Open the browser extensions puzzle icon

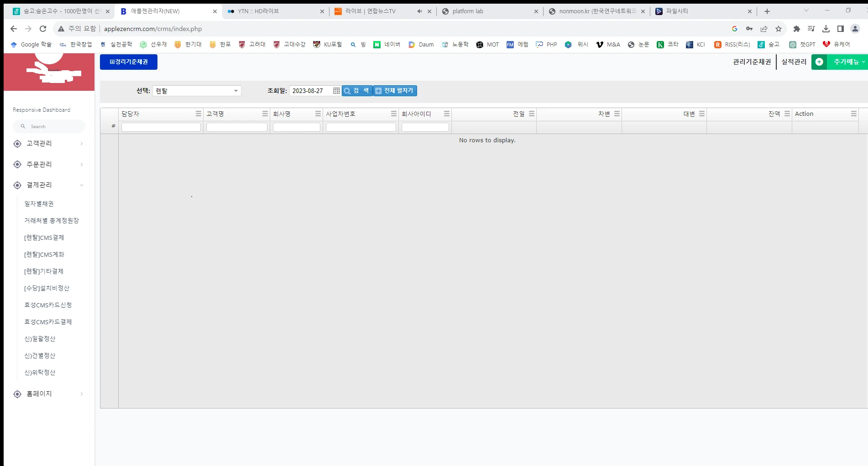point(797,29)
